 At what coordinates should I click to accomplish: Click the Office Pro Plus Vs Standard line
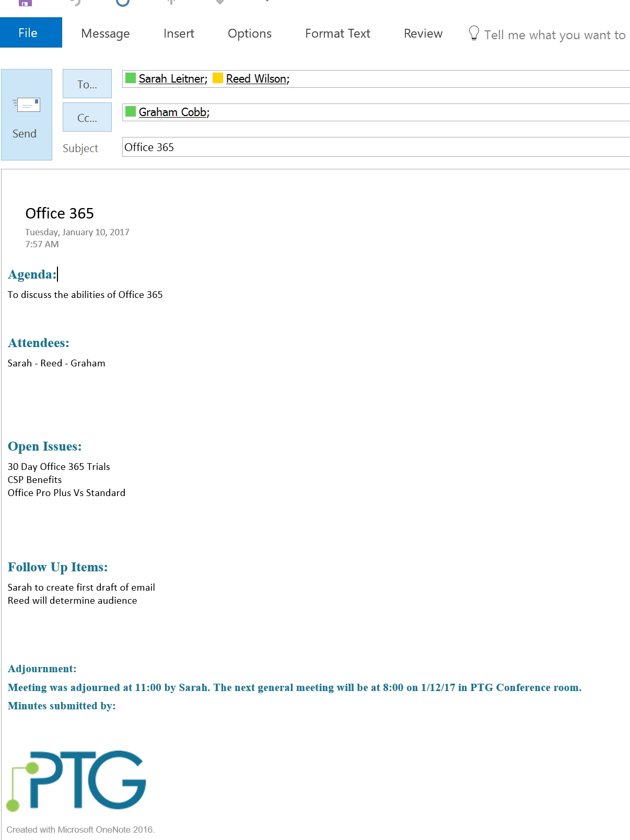click(67, 493)
